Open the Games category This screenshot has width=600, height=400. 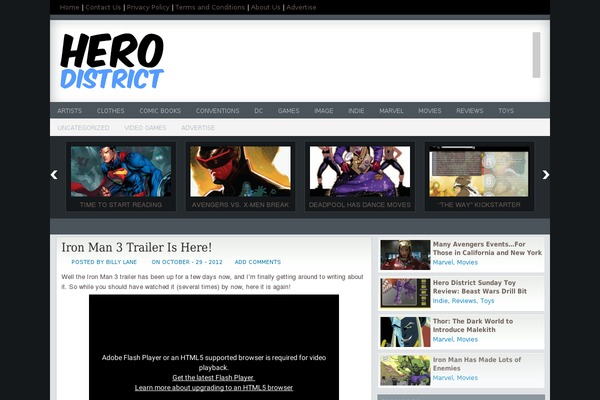pos(289,111)
